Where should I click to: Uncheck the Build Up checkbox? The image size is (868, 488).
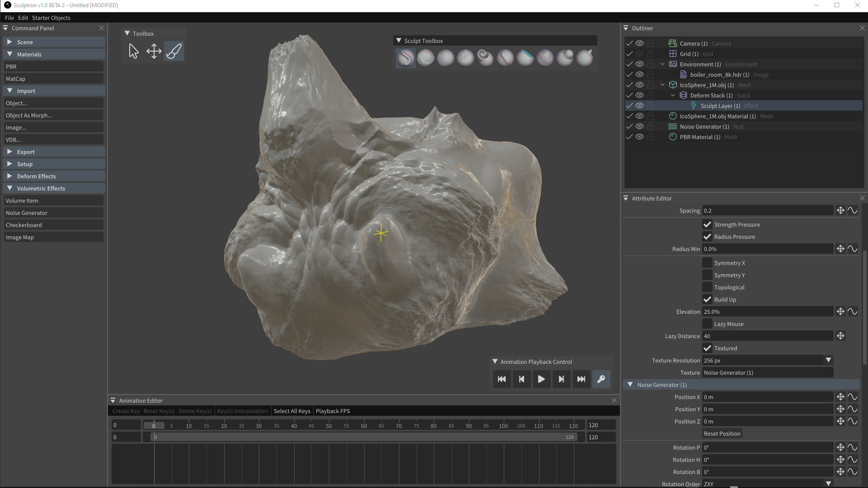point(707,299)
